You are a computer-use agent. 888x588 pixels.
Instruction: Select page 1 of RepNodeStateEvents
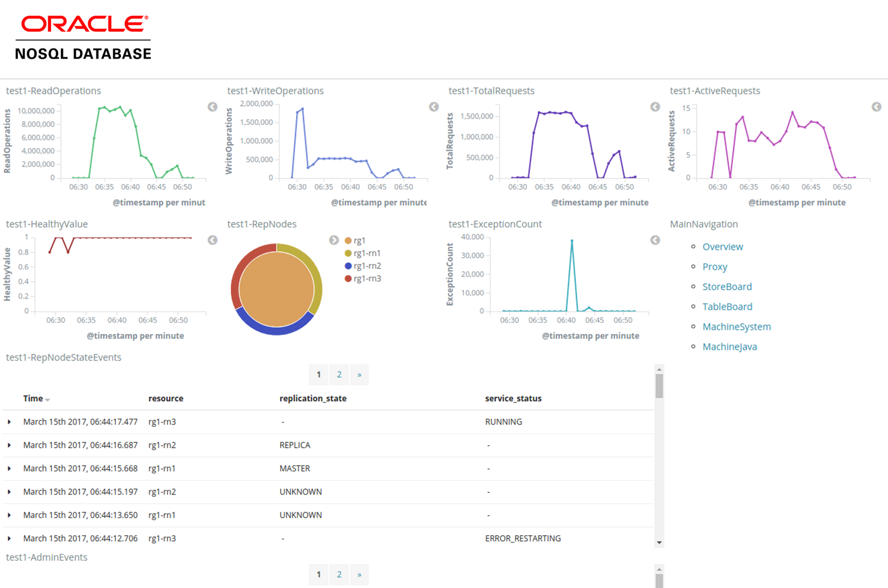318,374
